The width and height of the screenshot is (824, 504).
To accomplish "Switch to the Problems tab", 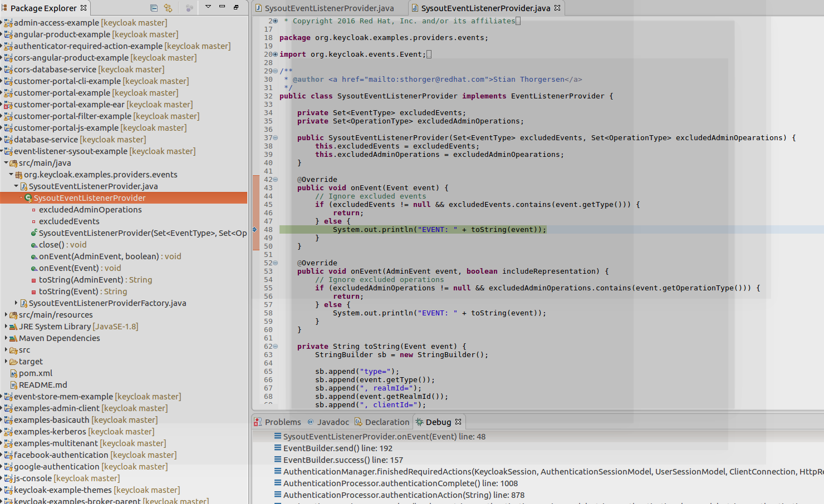I will point(283,422).
